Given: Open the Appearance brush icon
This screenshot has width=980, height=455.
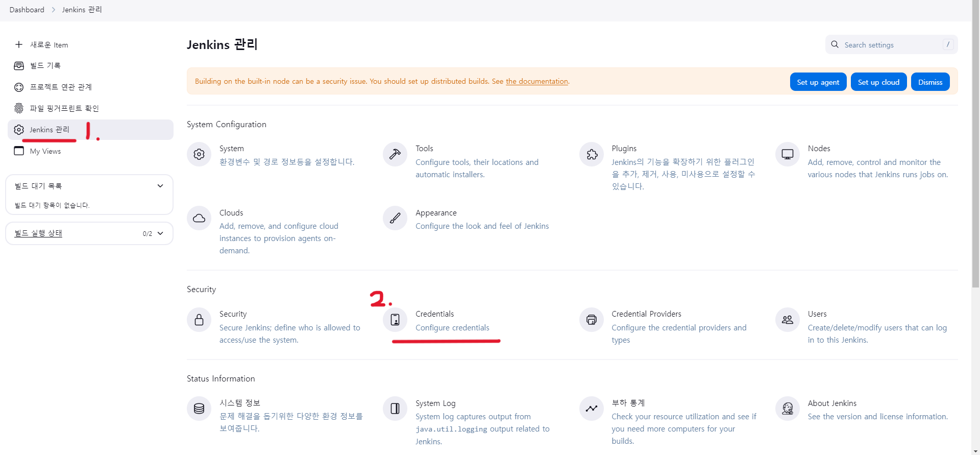Looking at the screenshot, I should pyautogui.click(x=395, y=219).
